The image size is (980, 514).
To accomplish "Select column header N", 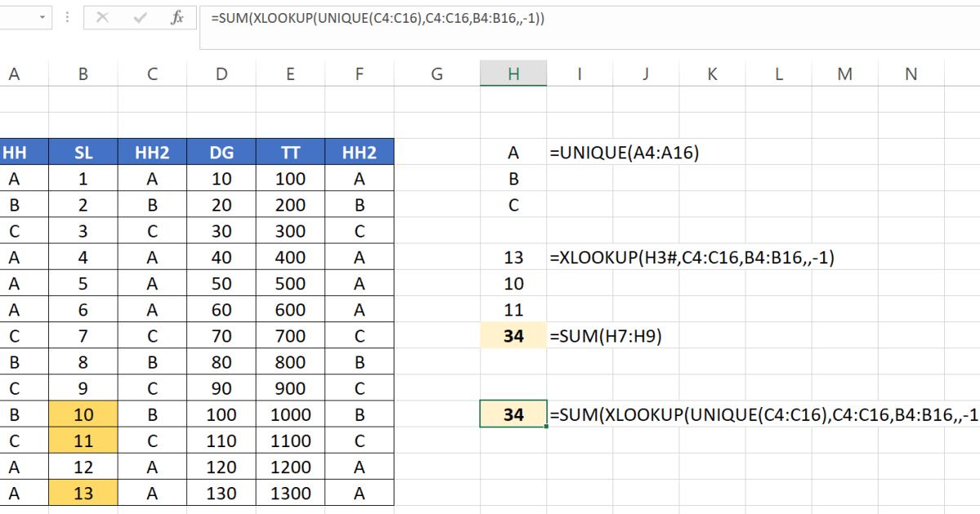I will click(910, 73).
